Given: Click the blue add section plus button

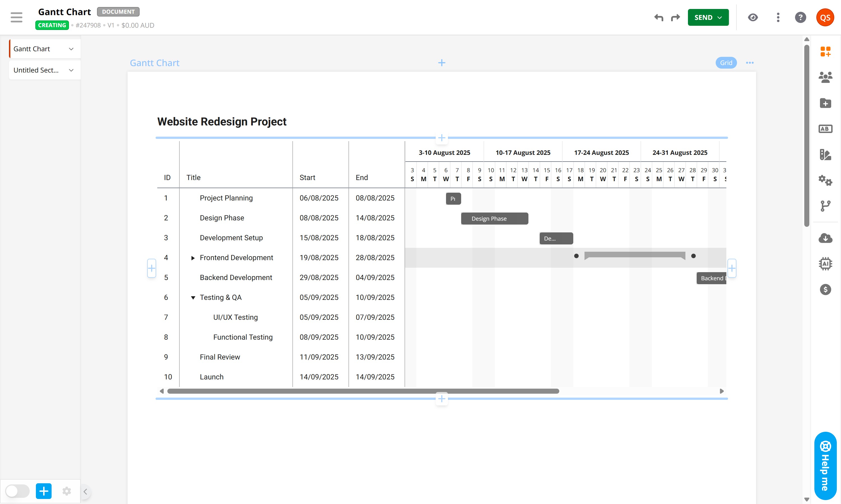Looking at the screenshot, I should click(x=43, y=491).
